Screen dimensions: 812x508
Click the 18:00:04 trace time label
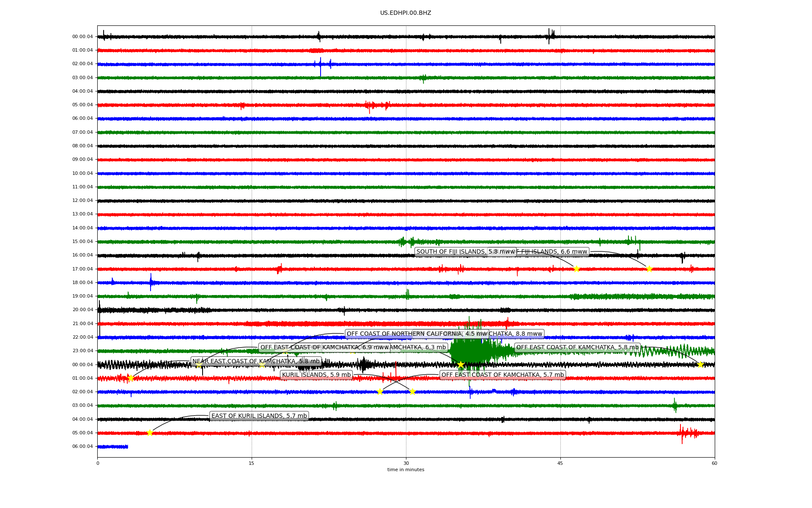(x=82, y=283)
